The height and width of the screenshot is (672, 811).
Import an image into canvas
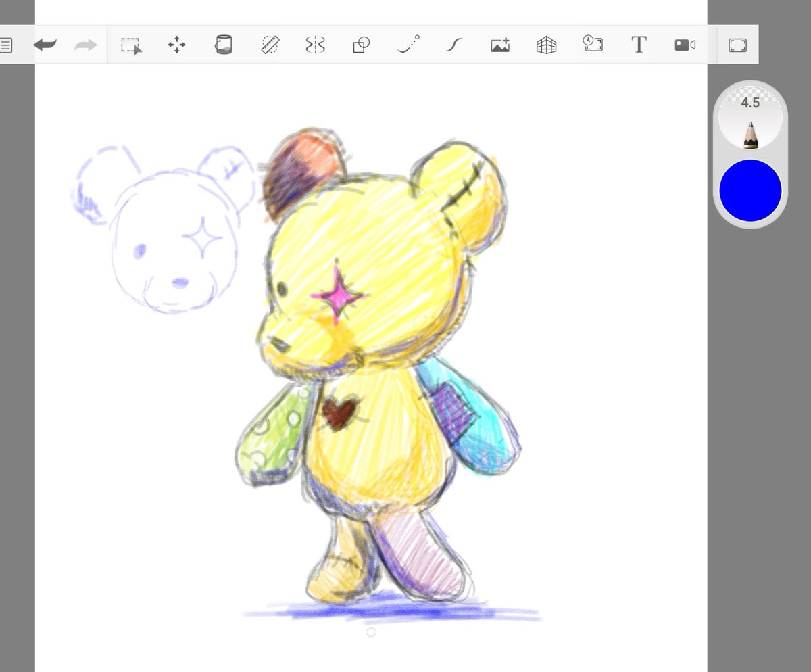pyautogui.click(x=500, y=45)
